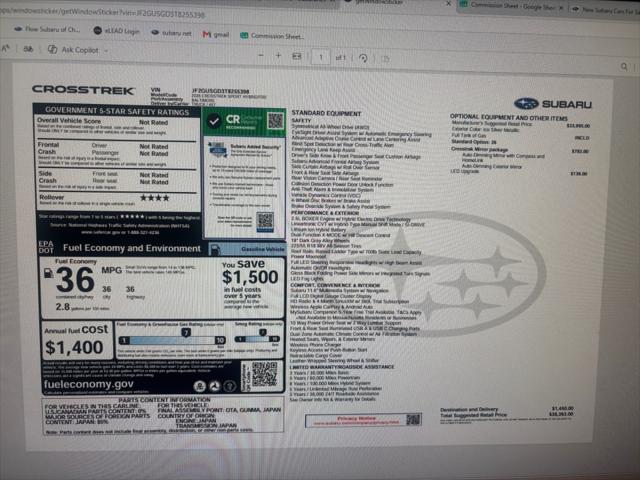This screenshot has width=640, height=480.
Task: Click the page view icon beside rotate
Action: tap(385, 59)
